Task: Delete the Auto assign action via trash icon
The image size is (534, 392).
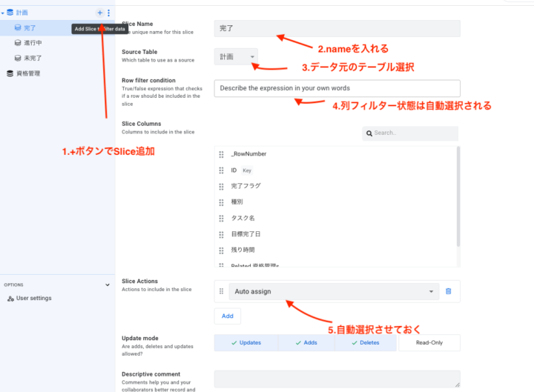Action: 448,291
